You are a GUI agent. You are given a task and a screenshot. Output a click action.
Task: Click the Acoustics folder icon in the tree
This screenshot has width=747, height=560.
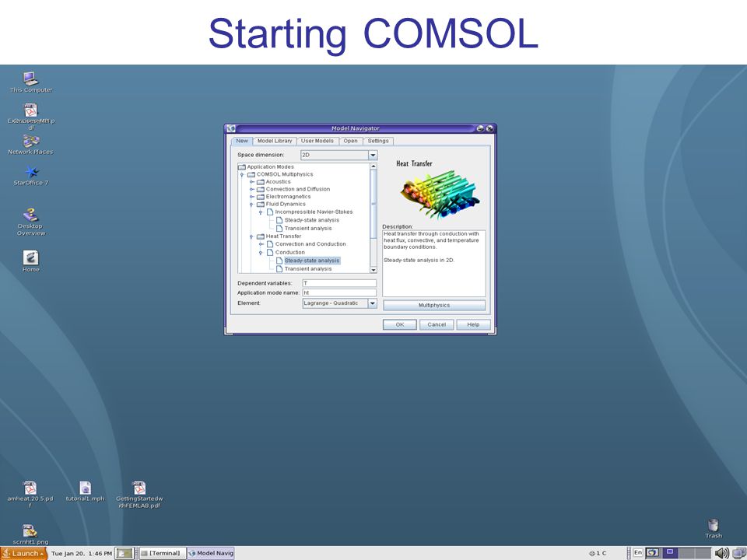tap(261, 182)
